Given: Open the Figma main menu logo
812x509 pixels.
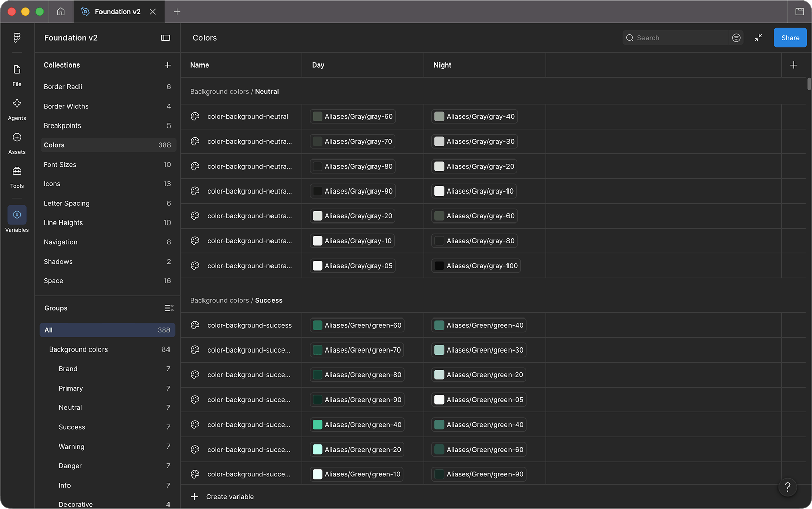Looking at the screenshot, I should [x=17, y=38].
